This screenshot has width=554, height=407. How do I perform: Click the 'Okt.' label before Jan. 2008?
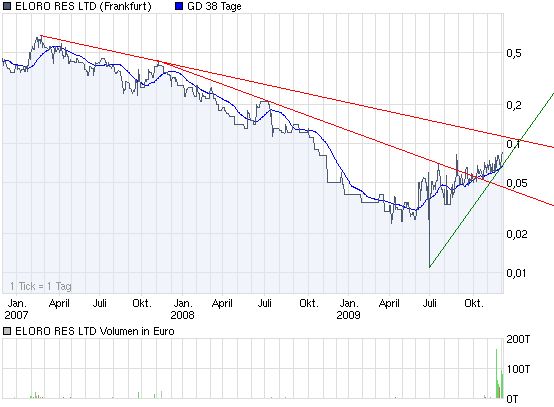point(142,303)
